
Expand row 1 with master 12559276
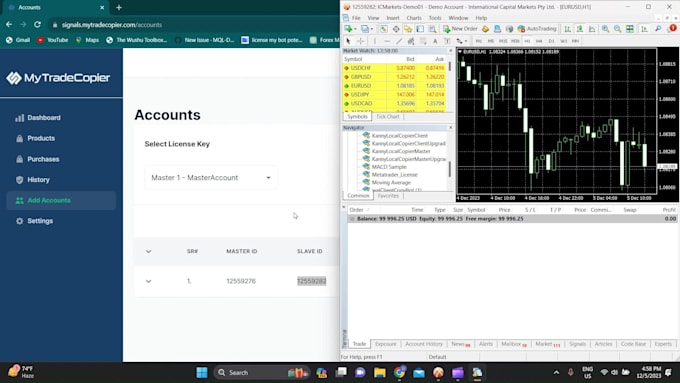click(148, 281)
